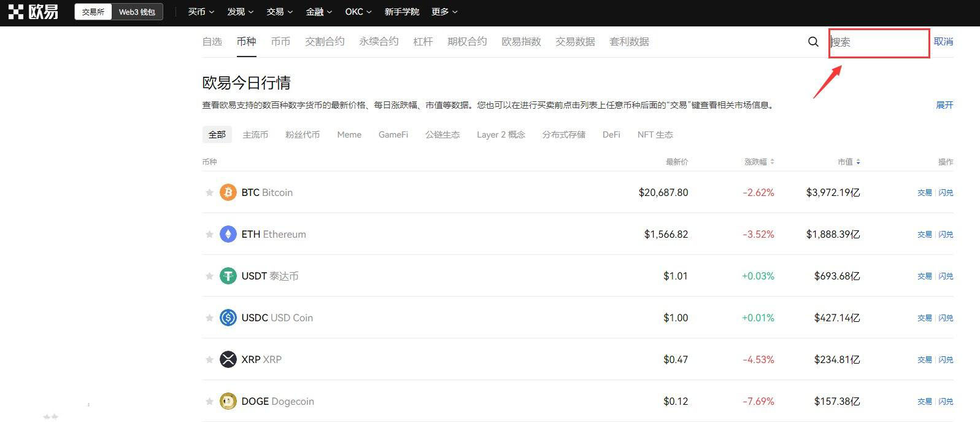Sort by 市值 column arrows

click(x=858, y=162)
